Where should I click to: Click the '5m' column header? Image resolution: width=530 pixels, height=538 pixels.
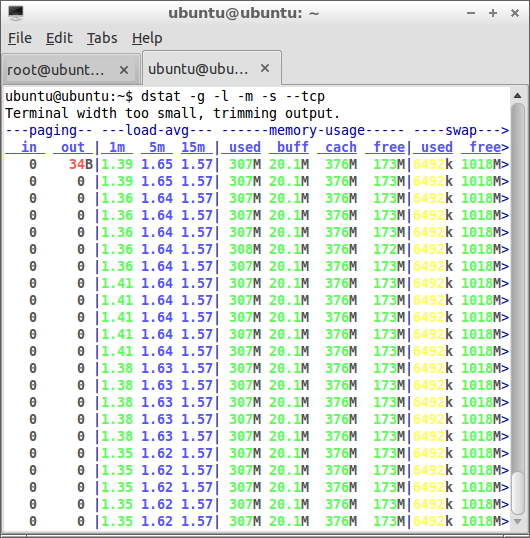(157, 147)
